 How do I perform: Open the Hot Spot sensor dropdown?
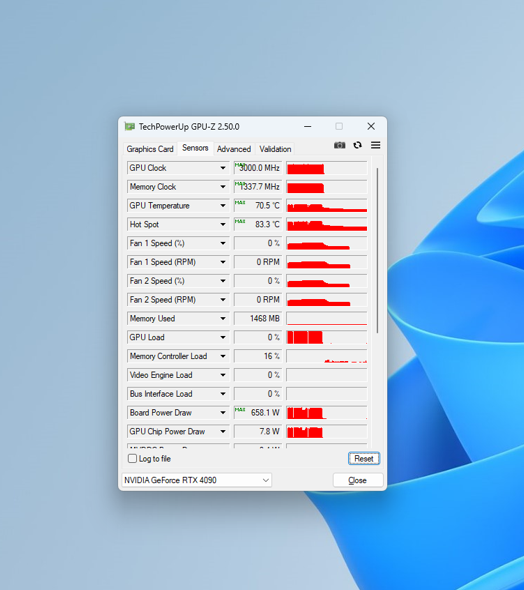[x=223, y=224]
